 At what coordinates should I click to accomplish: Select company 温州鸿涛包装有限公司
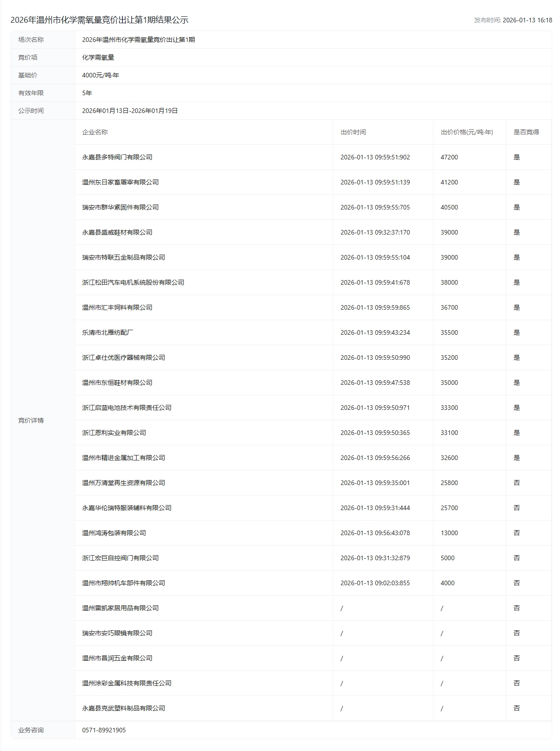coord(114,533)
